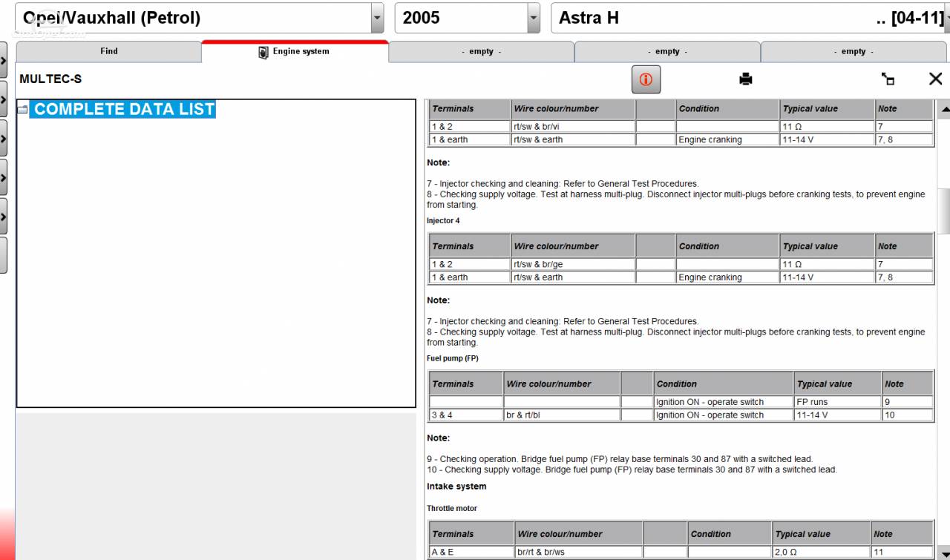Click the FP runs value cell
This screenshot has width=950, height=560.
coord(837,402)
